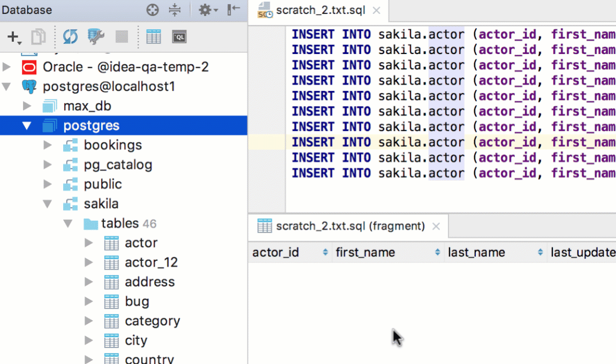Click the sakila schema icon
The image size is (616, 364).
click(70, 204)
